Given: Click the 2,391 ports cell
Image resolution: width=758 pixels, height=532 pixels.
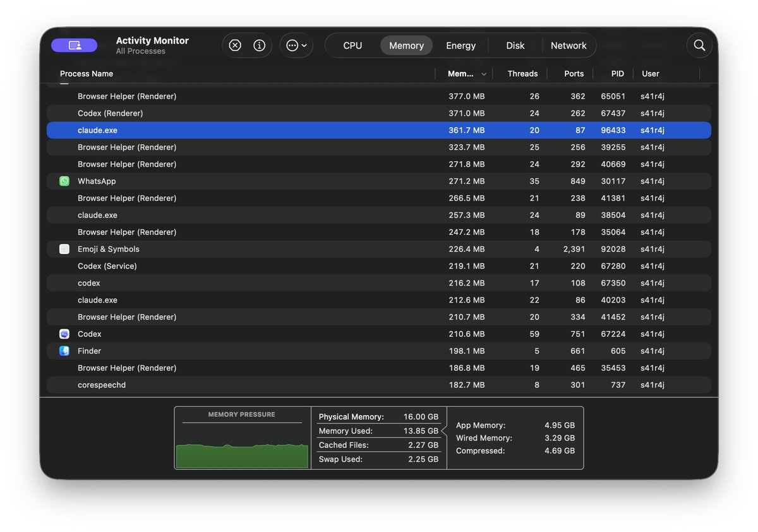Looking at the screenshot, I should 574,249.
